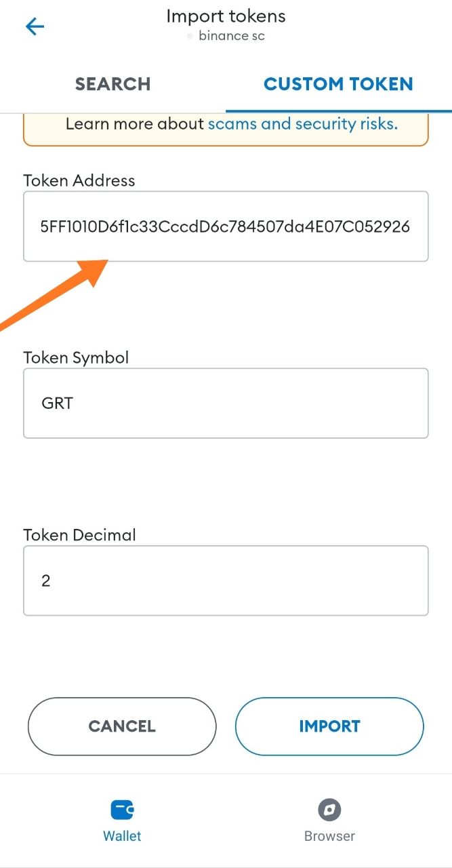
Task: Open the scams and security risks link
Action: [x=303, y=124]
